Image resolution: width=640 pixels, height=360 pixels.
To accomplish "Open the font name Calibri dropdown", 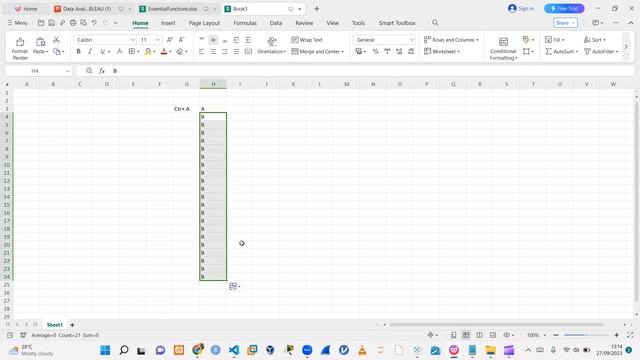I will (x=133, y=40).
